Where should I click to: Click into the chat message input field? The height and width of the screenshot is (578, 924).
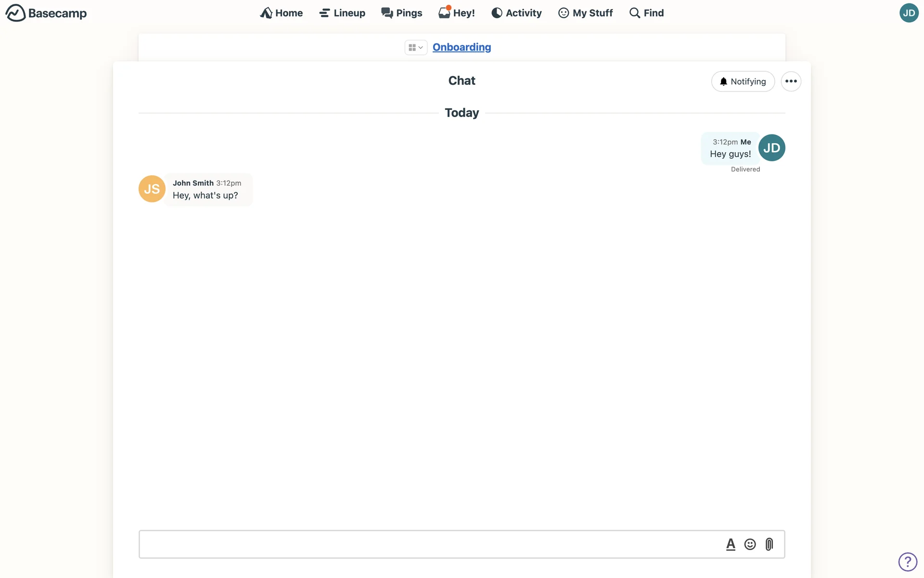tap(428, 544)
